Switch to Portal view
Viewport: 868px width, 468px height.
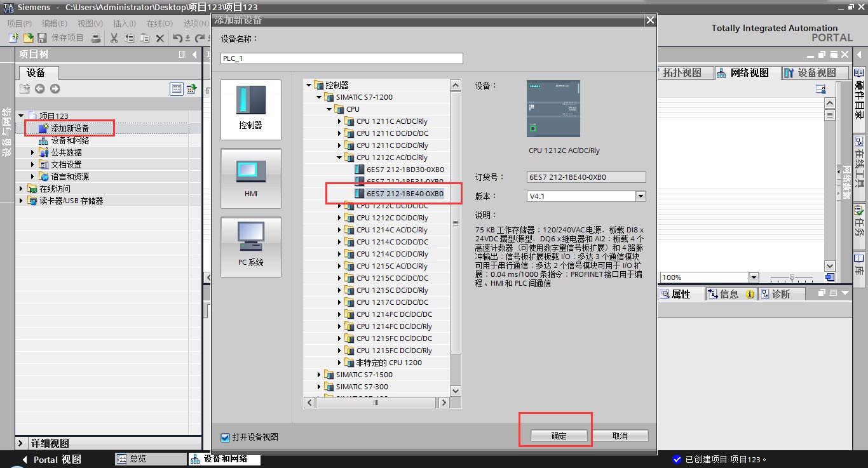[x=51, y=460]
